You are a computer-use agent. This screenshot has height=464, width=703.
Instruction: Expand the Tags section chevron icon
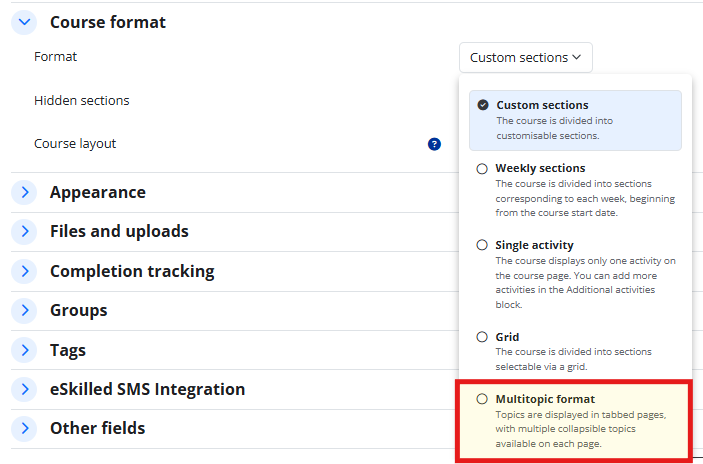click(24, 350)
